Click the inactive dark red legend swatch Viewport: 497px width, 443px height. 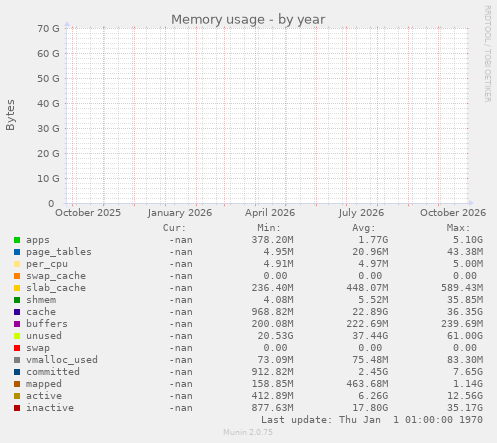(17, 408)
